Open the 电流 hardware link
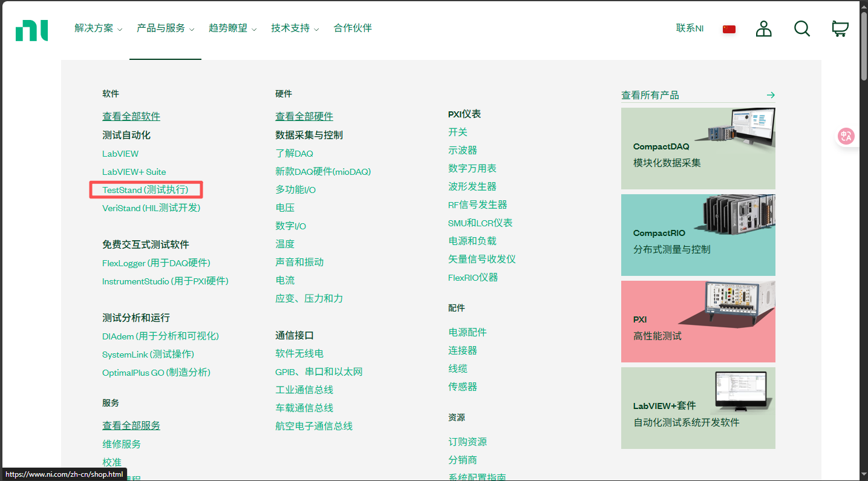The image size is (868, 481). pyautogui.click(x=285, y=280)
